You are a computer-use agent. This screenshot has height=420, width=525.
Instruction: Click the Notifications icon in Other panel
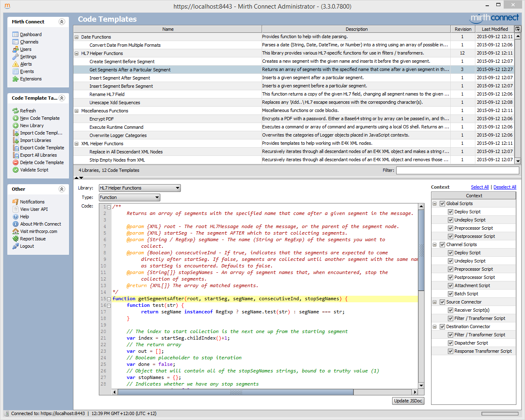point(16,202)
